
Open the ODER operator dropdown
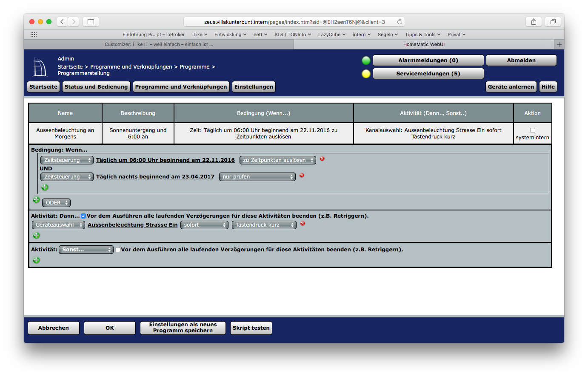pyautogui.click(x=56, y=203)
